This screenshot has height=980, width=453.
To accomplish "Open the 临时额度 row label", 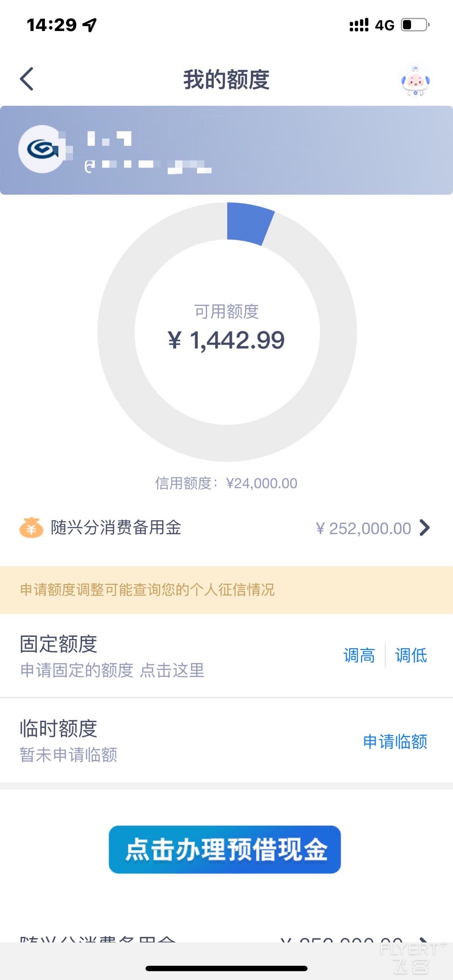I will (59, 729).
